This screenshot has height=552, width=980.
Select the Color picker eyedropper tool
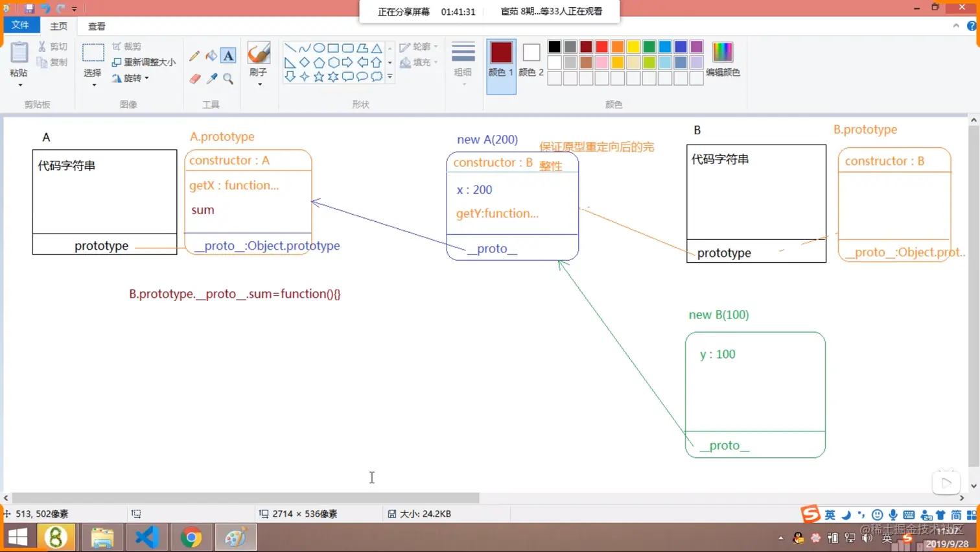tap(211, 79)
